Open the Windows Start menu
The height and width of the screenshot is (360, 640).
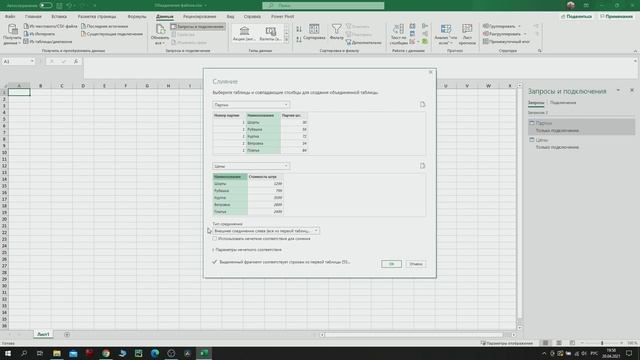coord(8,353)
